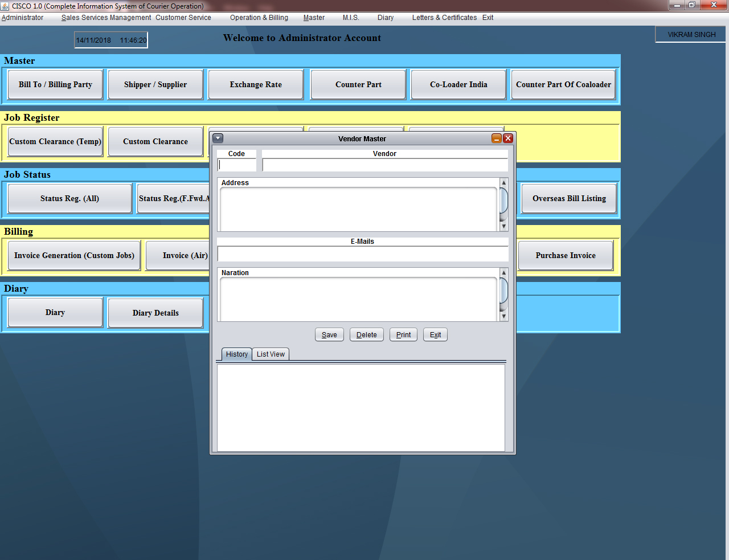Click the Naration scrollbar up arrow
The image size is (729, 560).
click(x=503, y=272)
